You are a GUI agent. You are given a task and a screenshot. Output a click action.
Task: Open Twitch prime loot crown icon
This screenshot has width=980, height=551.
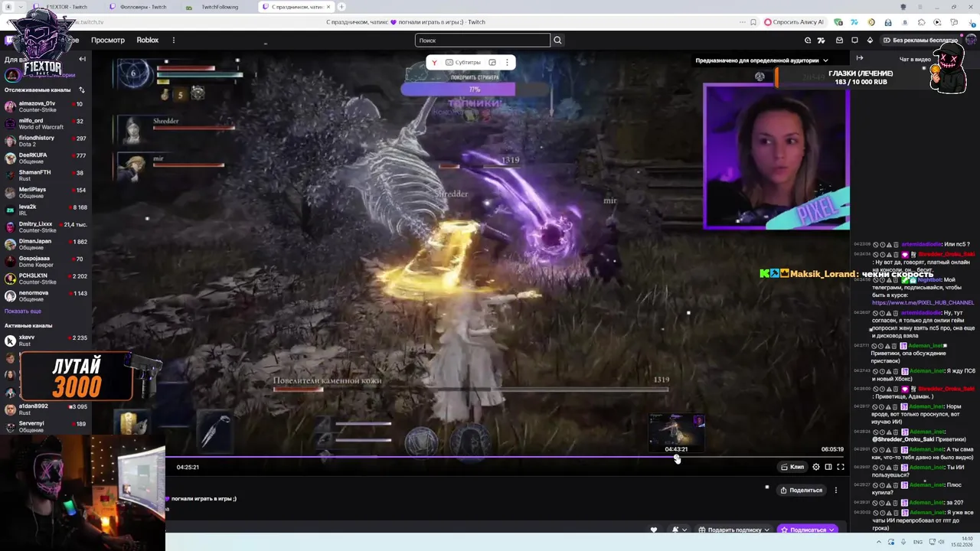[870, 40]
